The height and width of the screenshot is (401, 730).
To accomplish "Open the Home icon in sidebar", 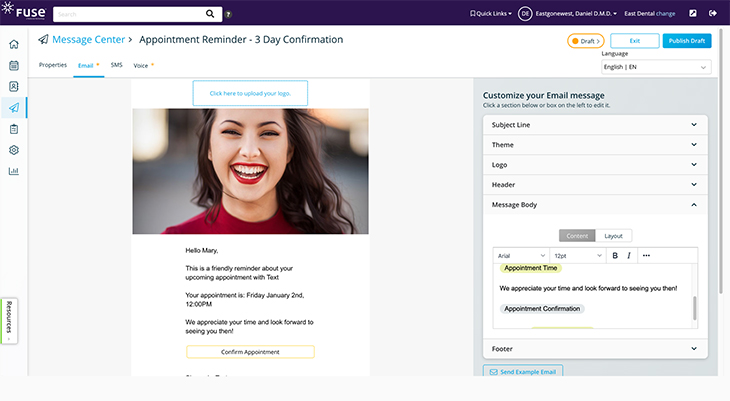I will tap(14, 44).
